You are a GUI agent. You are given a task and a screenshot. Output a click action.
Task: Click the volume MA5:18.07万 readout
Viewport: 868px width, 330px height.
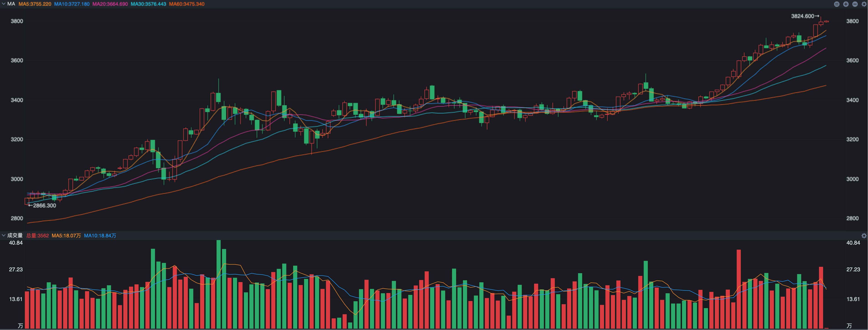66,236
